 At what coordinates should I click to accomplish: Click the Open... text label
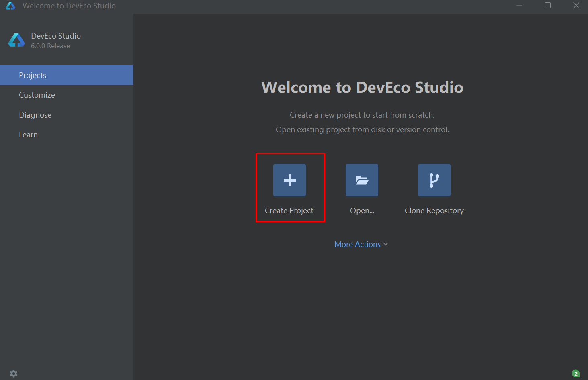362,210
